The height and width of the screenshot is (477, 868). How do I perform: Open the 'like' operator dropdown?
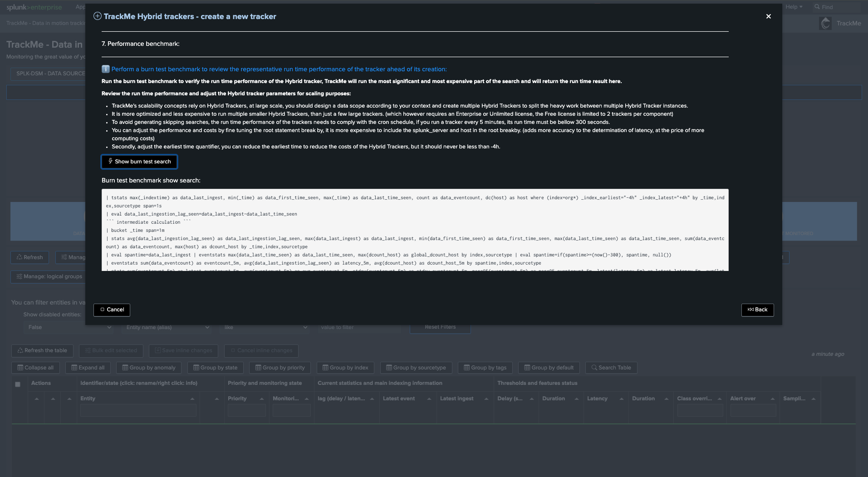tap(265, 327)
